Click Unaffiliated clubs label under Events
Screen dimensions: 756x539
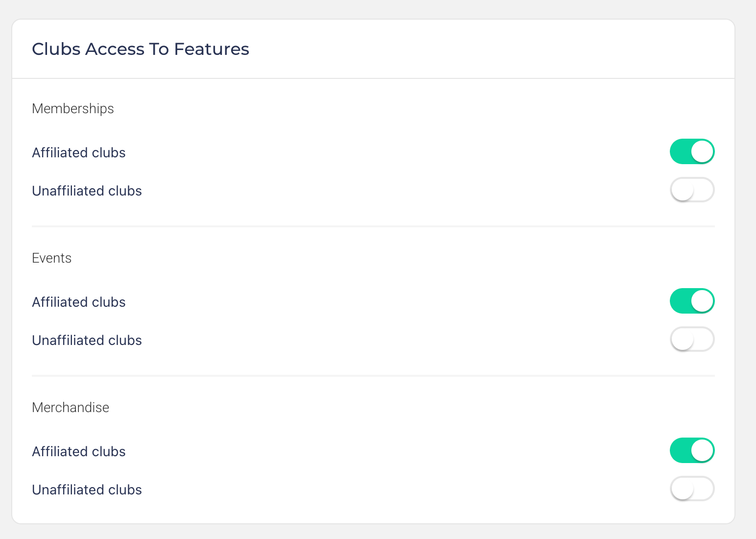pos(87,341)
